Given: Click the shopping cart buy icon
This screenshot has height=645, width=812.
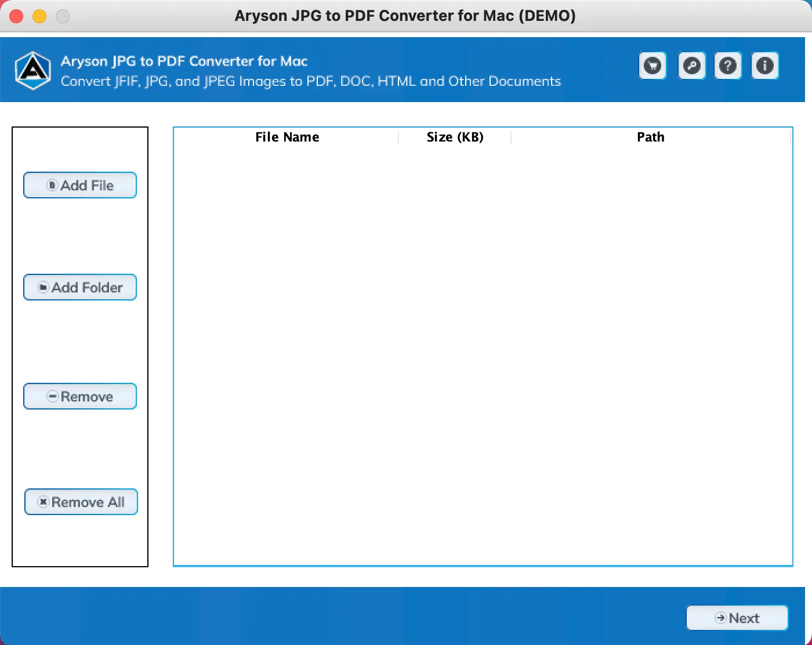Looking at the screenshot, I should point(652,66).
